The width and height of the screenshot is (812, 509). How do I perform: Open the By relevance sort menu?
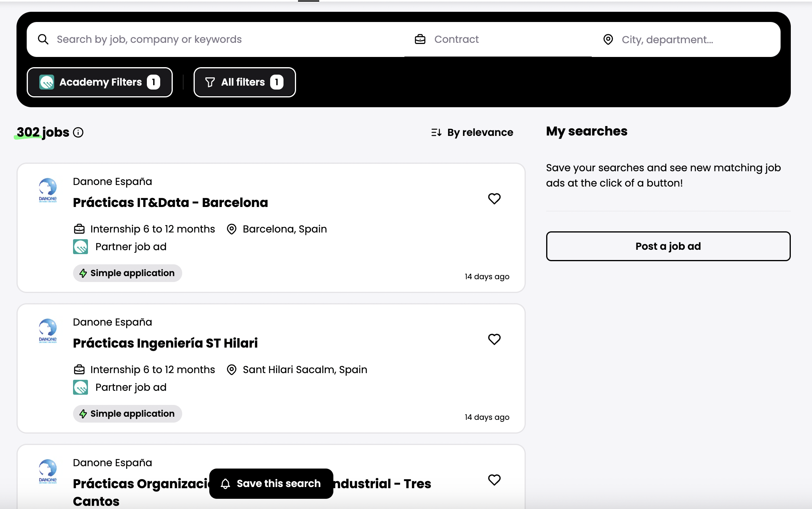[472, 132]
